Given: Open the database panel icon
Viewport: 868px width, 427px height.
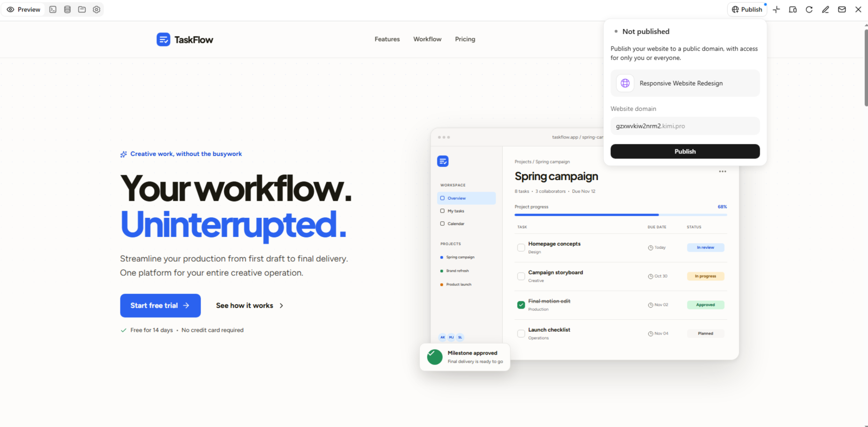Looking at the screenshot, I should pos(67,10).
